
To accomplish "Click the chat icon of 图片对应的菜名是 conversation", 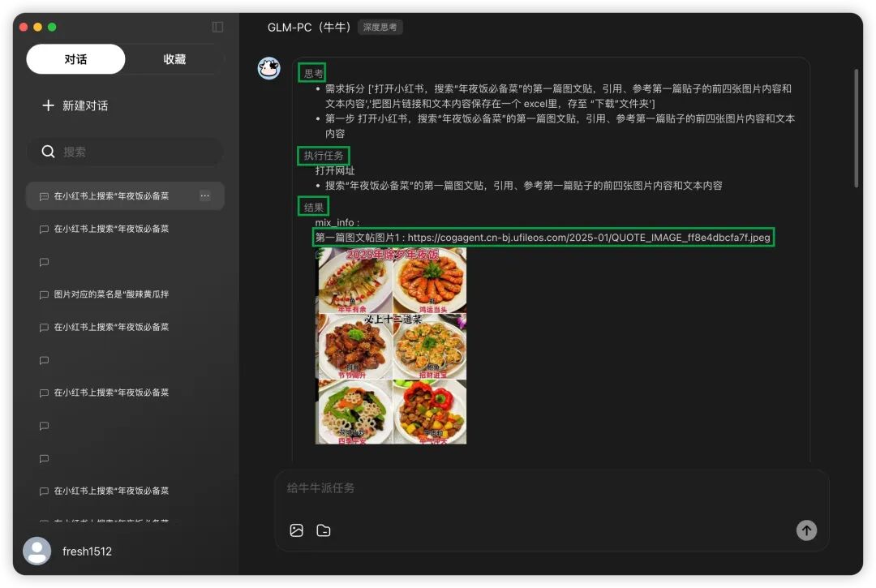I will pyautogui.click(x=44, y=294).
